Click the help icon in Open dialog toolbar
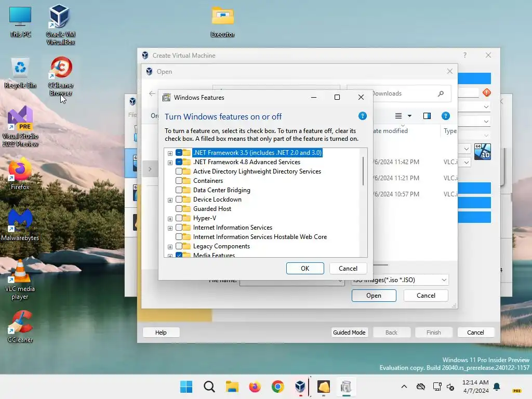Screen dimensions: 532x399 coord(445,116)
